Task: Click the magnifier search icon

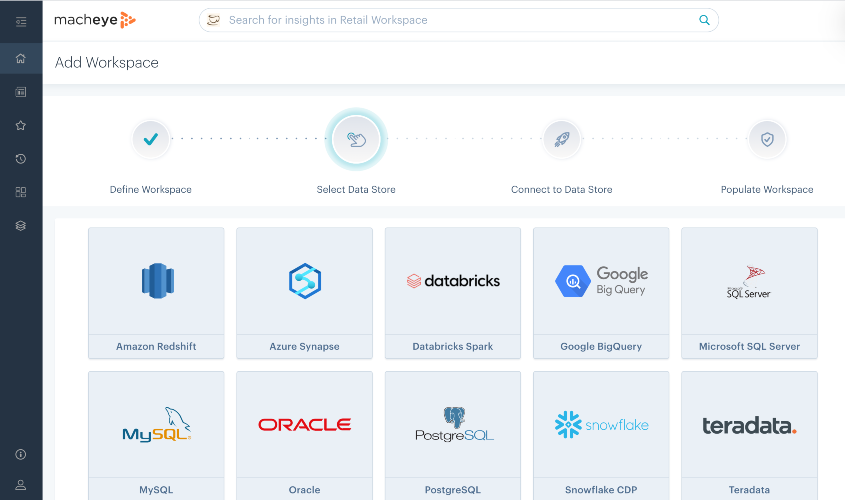Action: pos(704,20)
